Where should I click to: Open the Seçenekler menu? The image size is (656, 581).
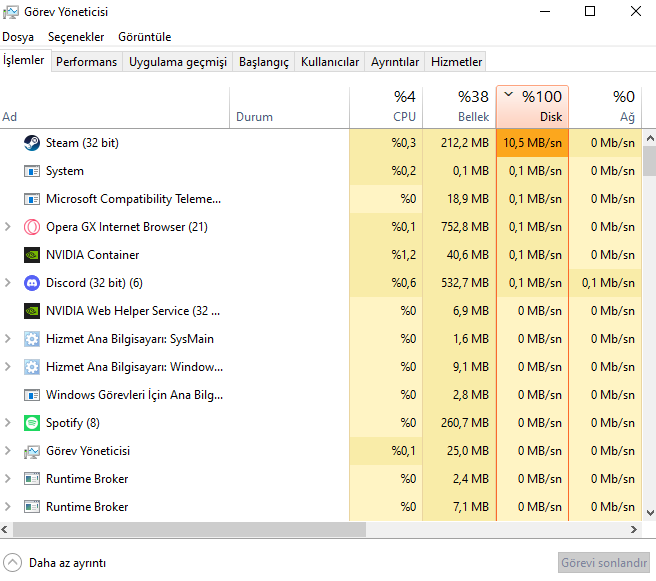[x=76, y=37]
